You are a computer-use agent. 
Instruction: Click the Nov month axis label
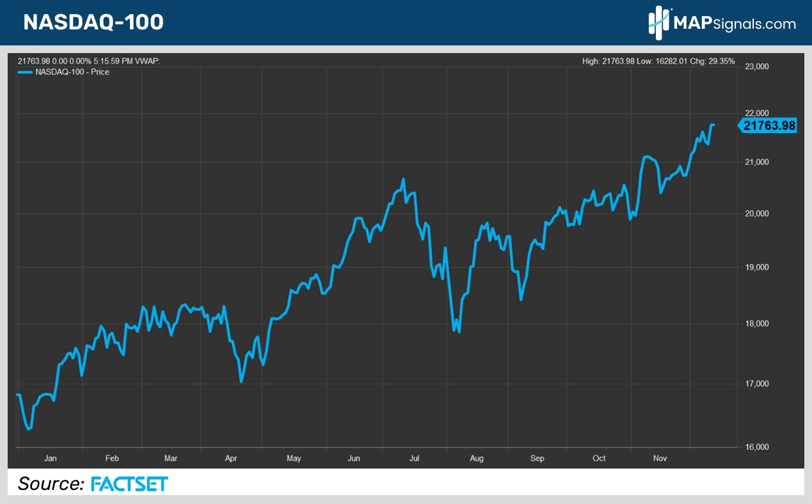click(659, 458)
